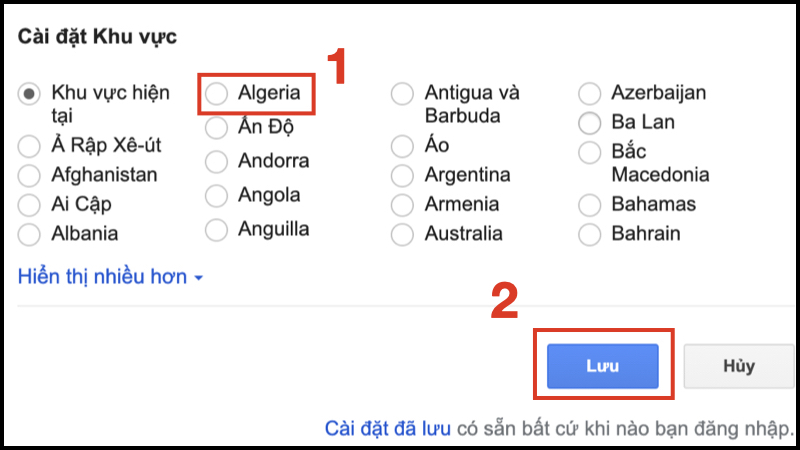Choose Australia from the list
This screenshot has width=800, height=450.
pos(403,234)
